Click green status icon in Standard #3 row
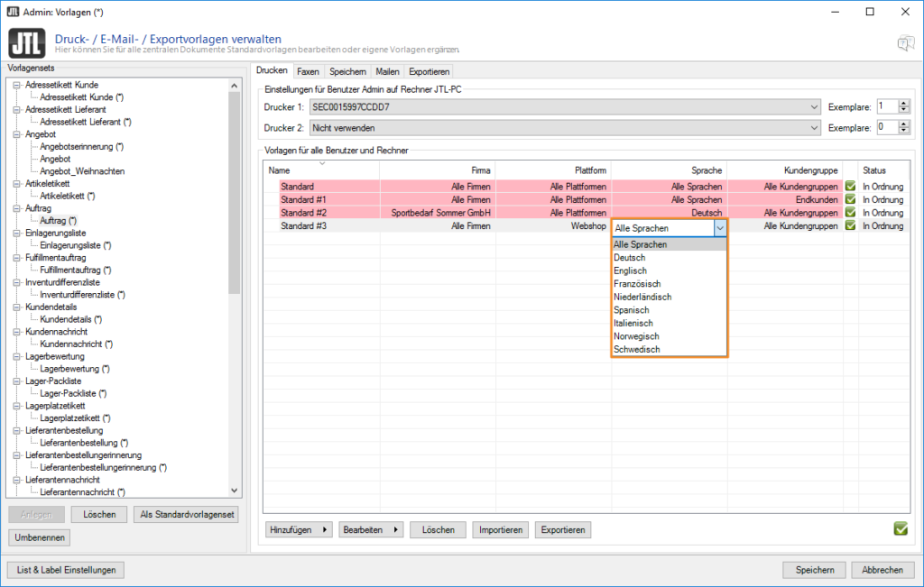 coord(850,226)
